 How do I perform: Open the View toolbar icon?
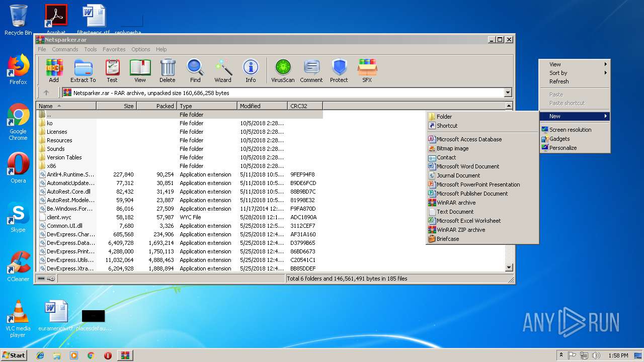point(140,70)
